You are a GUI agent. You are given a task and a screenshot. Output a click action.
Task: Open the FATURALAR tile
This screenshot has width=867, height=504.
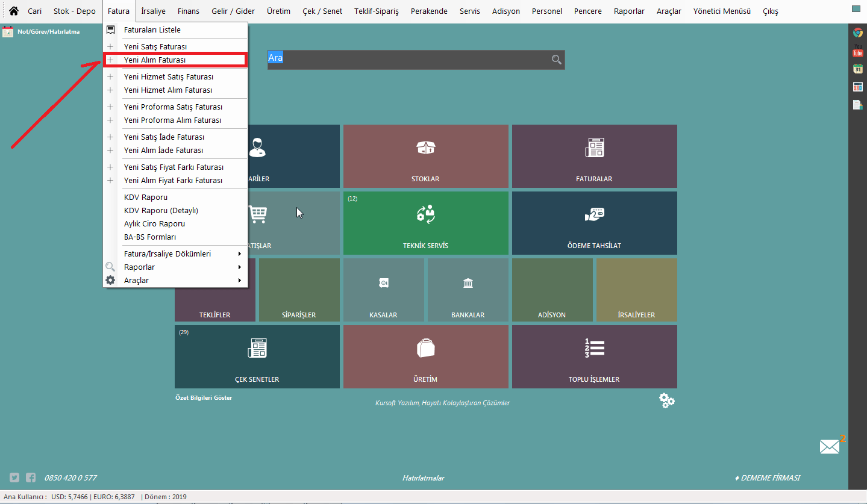point(594,156)
